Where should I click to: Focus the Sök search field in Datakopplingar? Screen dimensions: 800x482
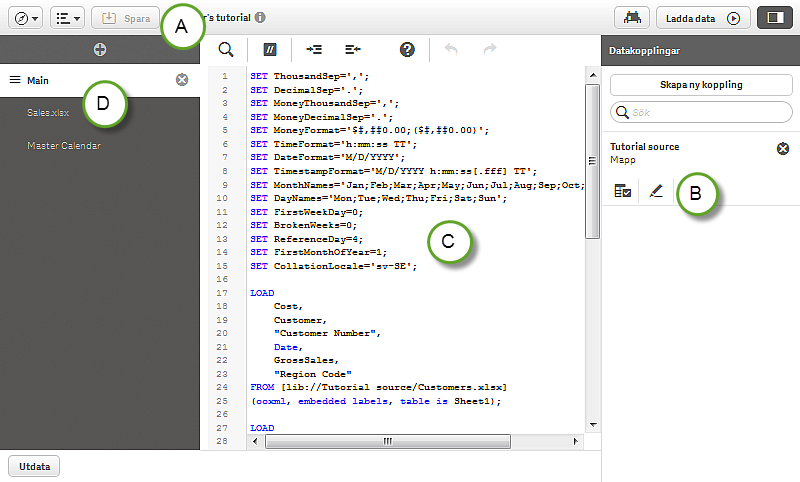click(x=701, y=112)
